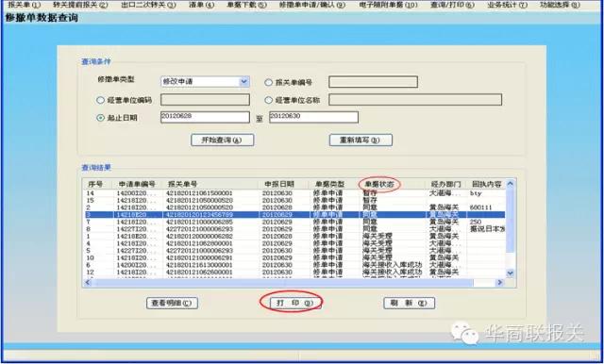The image size is (604, 364).
Task: Click the 报关单编号 text input field
Action: [373, 82]
